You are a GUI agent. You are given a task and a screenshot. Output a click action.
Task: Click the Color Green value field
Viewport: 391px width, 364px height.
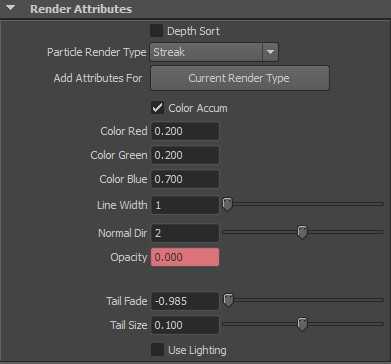tap(185, 155)
